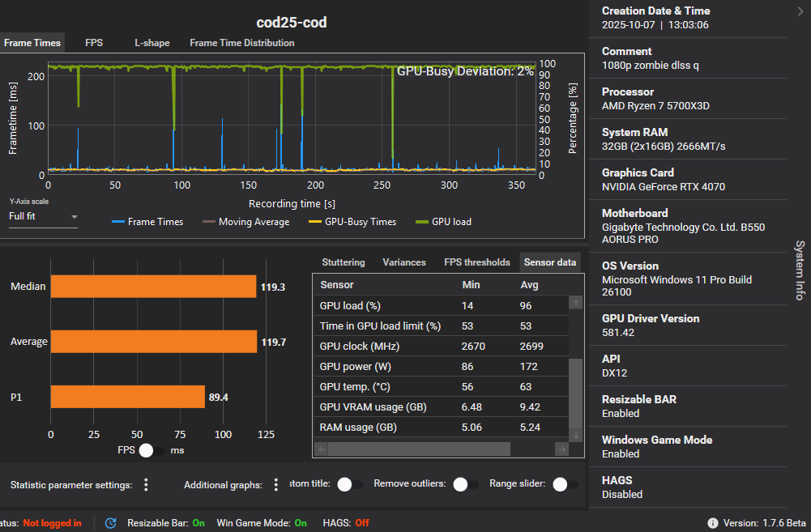This screenshot has width=811, height=532.
Task: Click Resizable Bar: On status indicator
Action: tap(166, 523)
